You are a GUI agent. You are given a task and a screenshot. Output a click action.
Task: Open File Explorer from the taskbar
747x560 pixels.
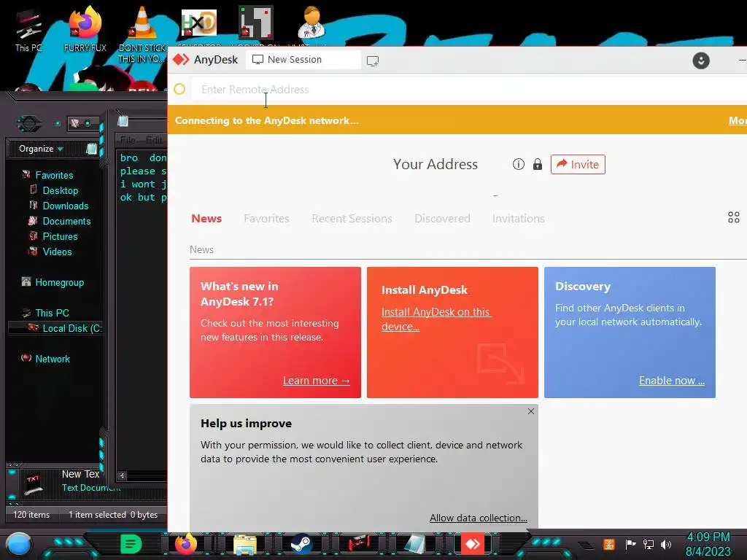(245, 545)
